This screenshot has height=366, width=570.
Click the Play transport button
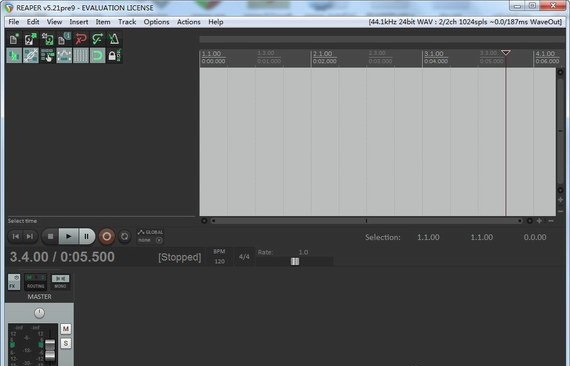coord(69,237)
